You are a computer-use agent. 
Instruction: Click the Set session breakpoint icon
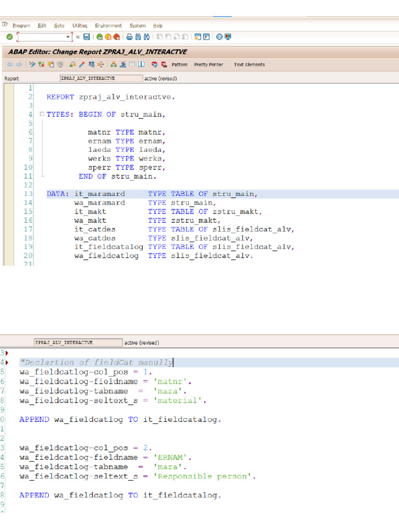(x=155, y=64)
